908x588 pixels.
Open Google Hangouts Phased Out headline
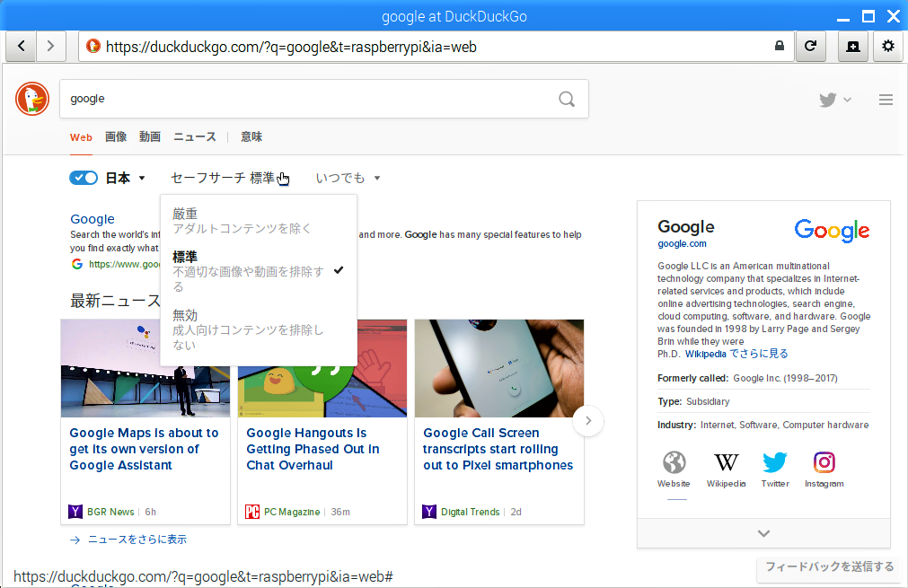(313, 449)
